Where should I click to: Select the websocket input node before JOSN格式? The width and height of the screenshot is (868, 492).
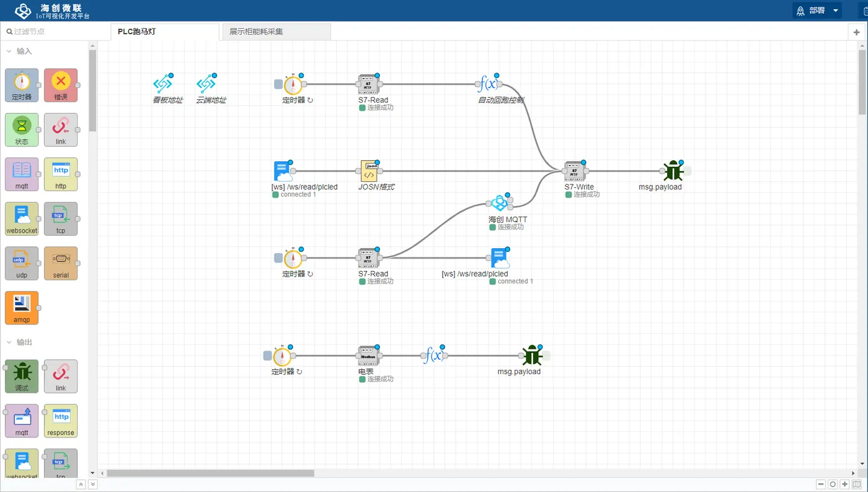click(x=283, y=171)
